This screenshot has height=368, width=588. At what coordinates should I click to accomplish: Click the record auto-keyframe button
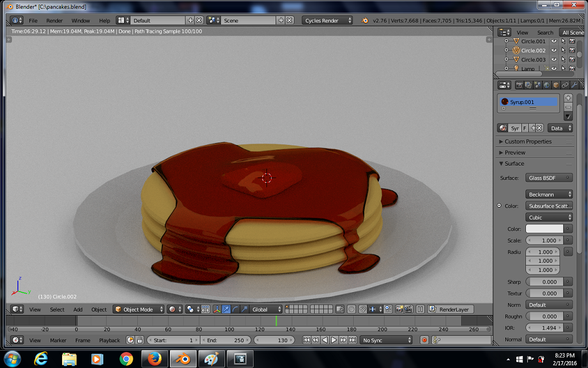[x=424, y=340]
